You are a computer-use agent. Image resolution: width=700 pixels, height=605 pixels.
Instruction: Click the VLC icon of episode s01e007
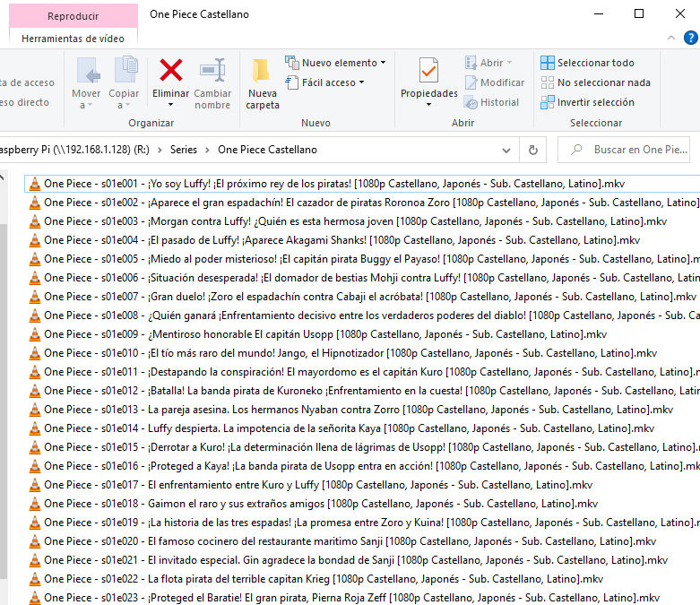coord(34,297)
